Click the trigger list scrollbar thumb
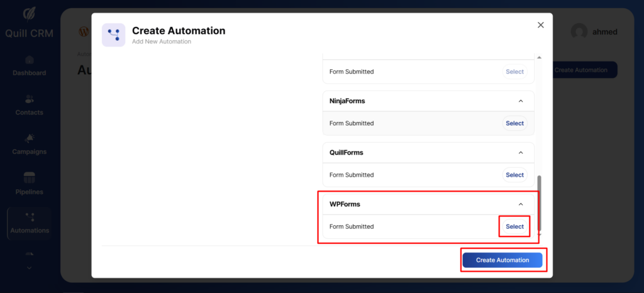644x293 pixels. coord(538,201)
